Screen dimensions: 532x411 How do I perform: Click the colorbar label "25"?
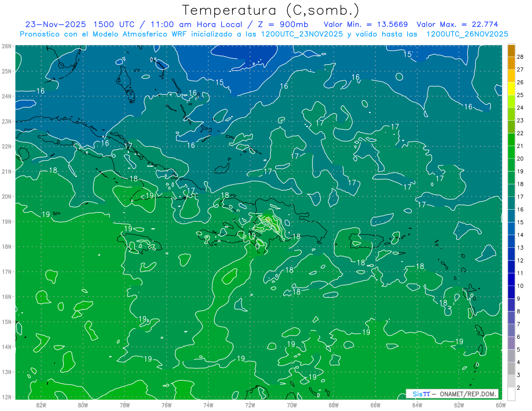click(x=520, y=95)
